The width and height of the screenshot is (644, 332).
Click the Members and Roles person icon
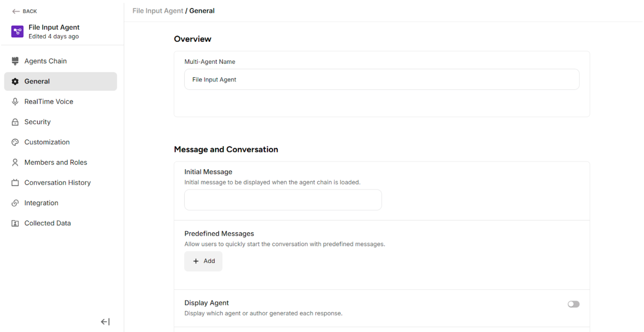pos(15,162)
